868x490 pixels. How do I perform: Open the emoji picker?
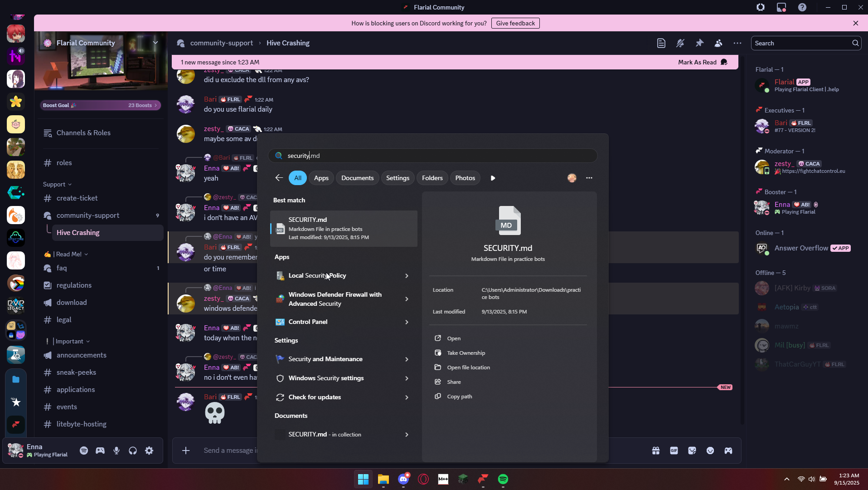click(710, 451)
